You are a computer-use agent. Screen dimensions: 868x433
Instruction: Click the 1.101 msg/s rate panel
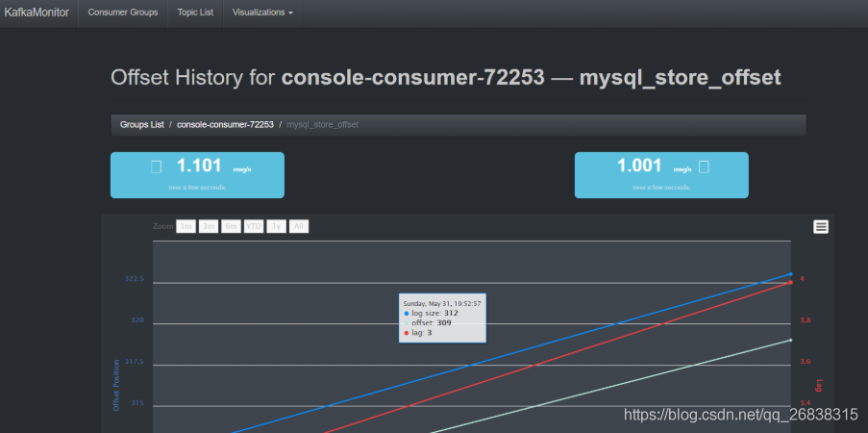pyautogui.click(x=198, y=175)
